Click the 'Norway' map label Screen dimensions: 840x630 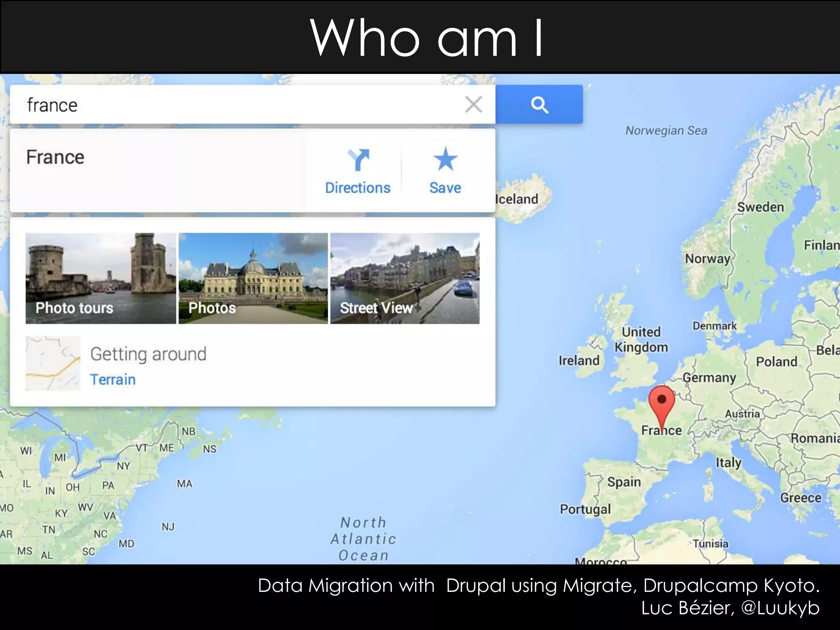click(x=708, y=259)
